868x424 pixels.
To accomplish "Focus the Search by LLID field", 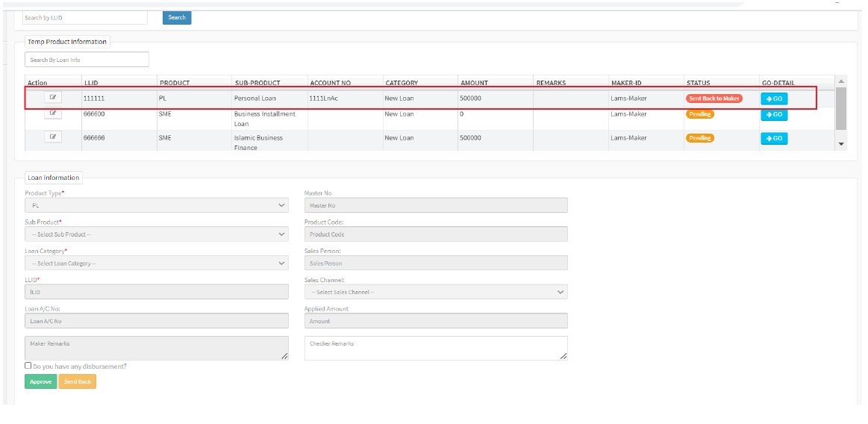I will (84, 17).
